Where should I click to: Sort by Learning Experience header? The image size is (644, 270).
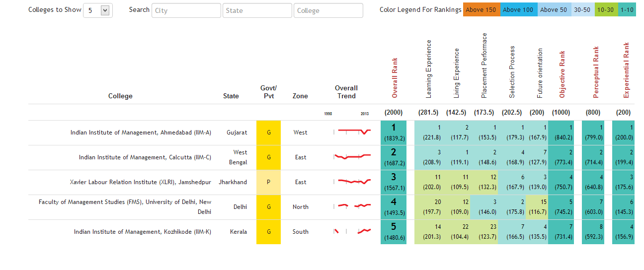pos(429,68)
